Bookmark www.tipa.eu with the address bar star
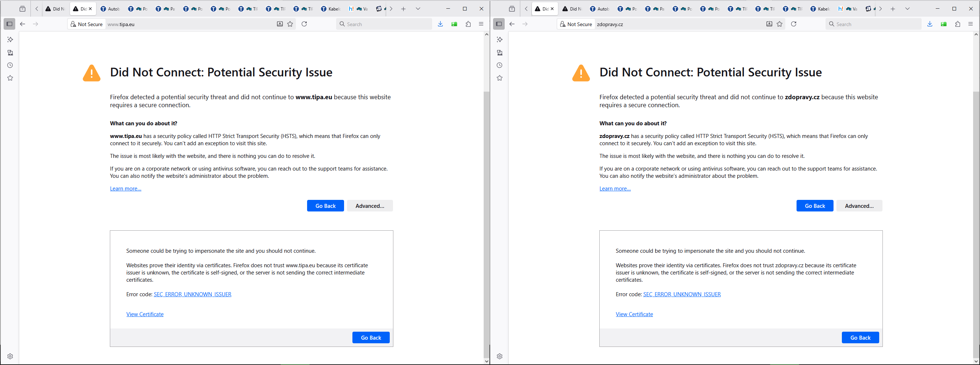 [x=290, y=24]
